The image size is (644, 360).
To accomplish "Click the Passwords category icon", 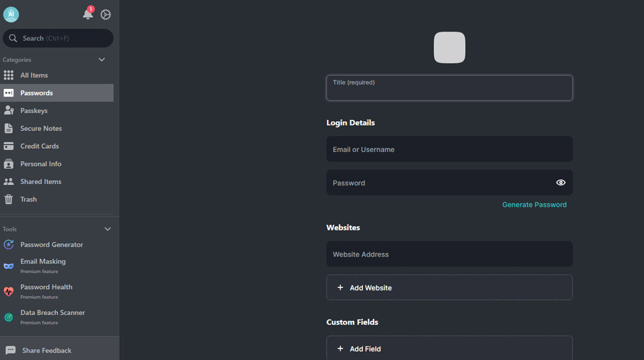I will (8, 93).
